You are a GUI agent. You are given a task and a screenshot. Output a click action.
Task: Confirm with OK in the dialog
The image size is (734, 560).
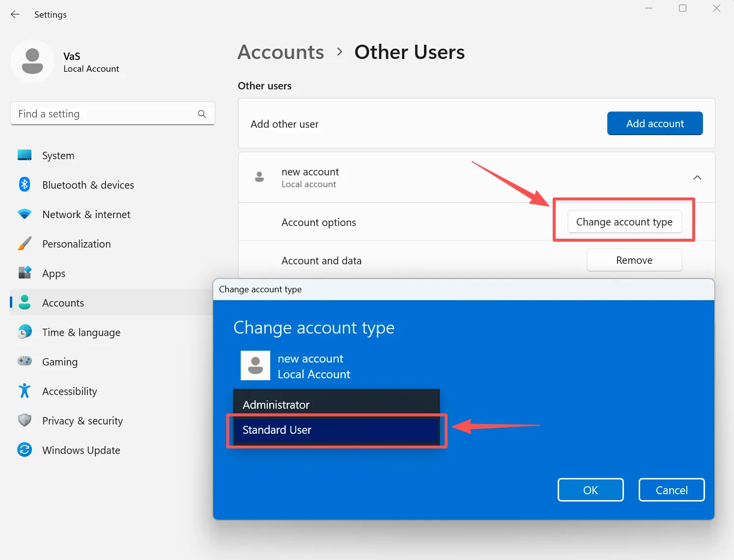pyautogui.click(x=591, y=490)
